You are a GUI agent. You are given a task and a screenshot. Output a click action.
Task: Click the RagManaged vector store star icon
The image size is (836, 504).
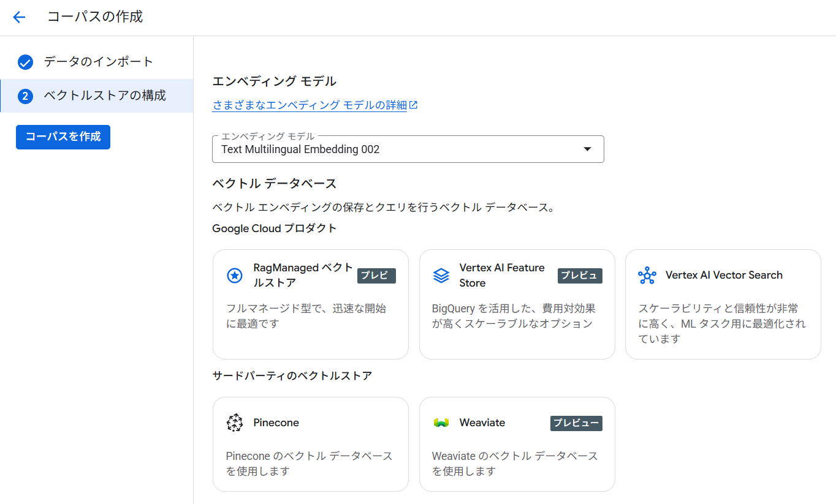tap(234, 276)
